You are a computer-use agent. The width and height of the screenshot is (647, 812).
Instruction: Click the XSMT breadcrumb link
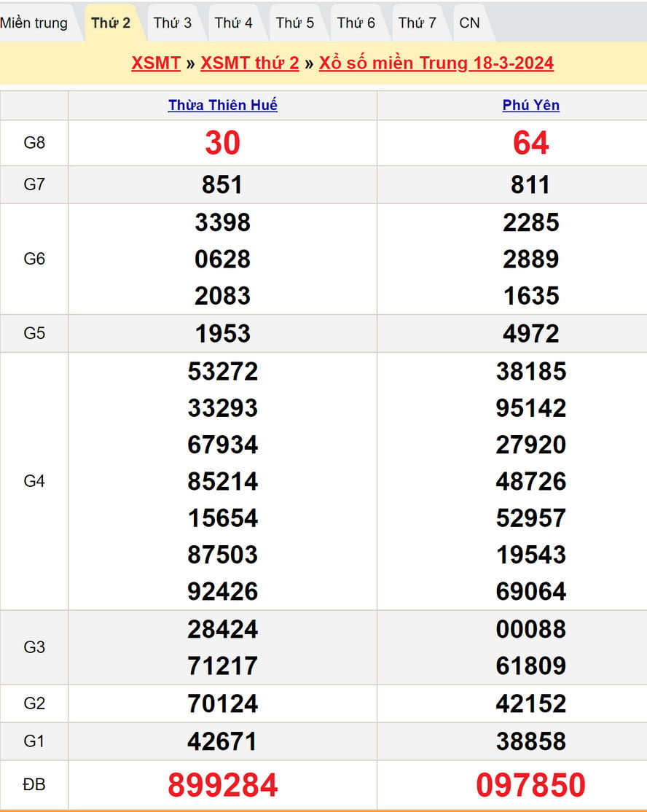point(156,63)
